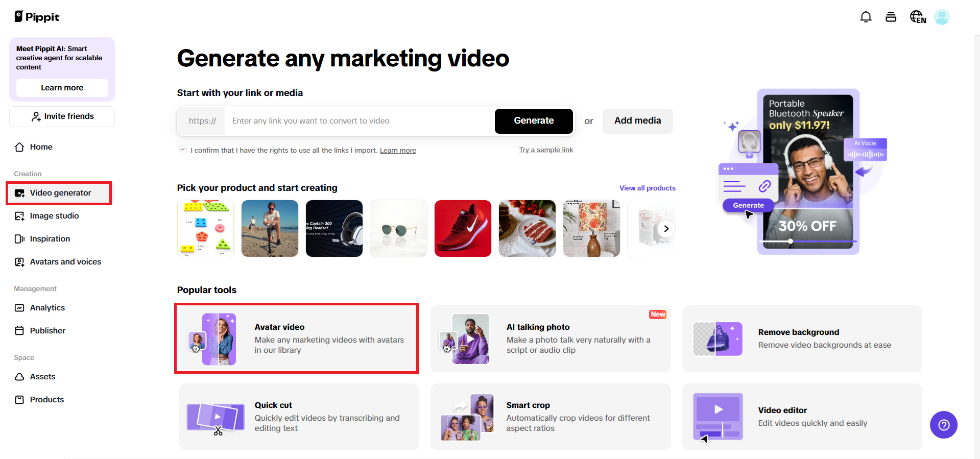Click the Learn more button in promo card
Screen dimensions: 980x459
point(62,88)
